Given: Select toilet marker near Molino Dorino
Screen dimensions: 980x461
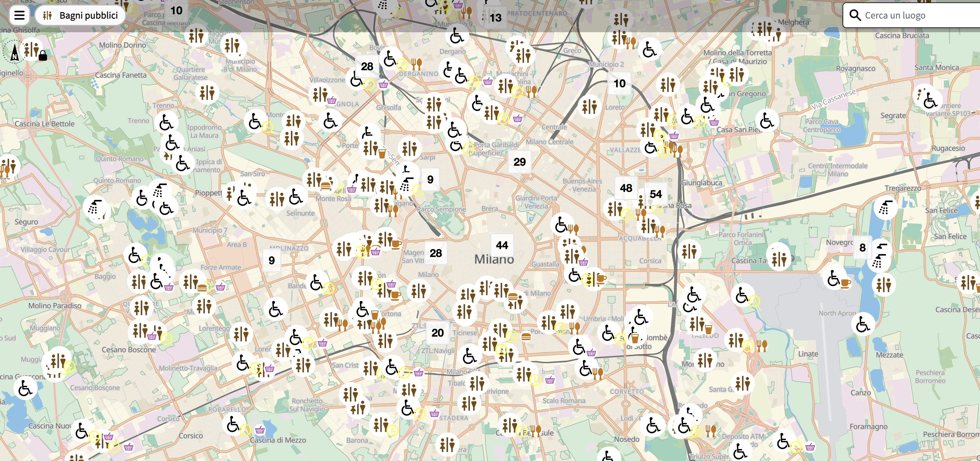Looking at the screenshot, I should tap(196, 36).
